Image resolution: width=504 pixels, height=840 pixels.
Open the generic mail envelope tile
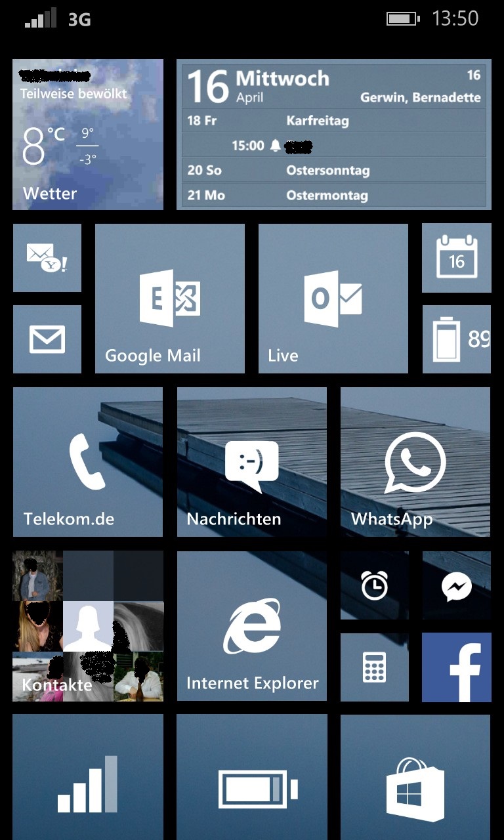click(x=47, y=339)
